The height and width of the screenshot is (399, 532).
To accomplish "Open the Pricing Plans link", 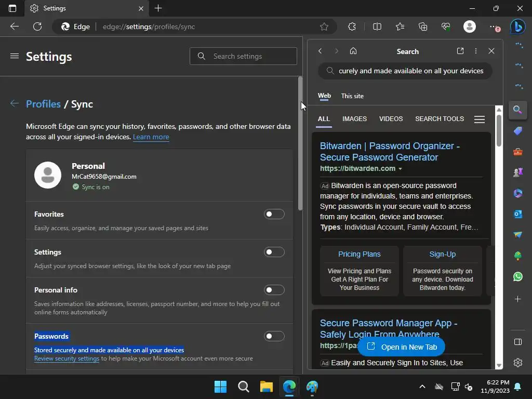I will click(x=360, y=254).
